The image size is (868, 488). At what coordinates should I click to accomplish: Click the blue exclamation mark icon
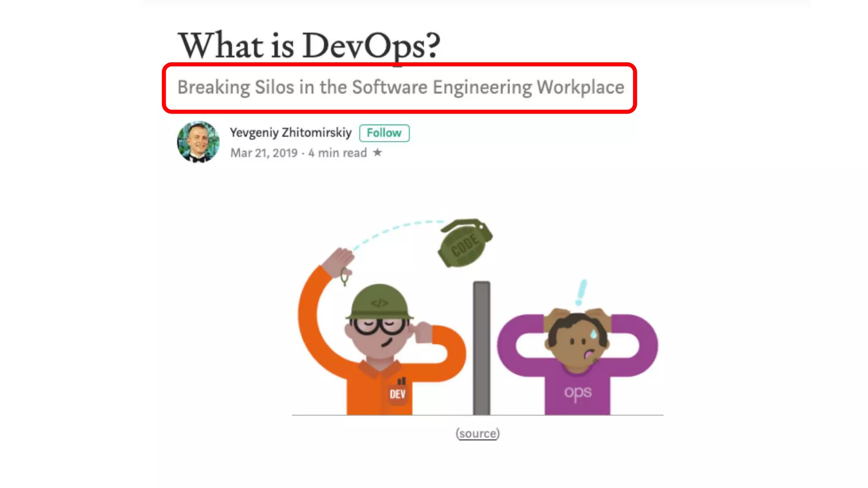(581, 292)
